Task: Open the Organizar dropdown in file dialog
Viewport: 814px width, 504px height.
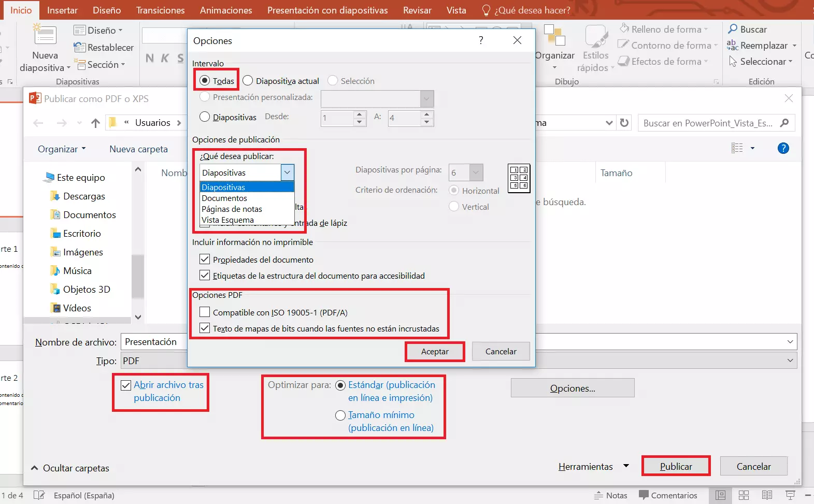Action: click(62, 149)
